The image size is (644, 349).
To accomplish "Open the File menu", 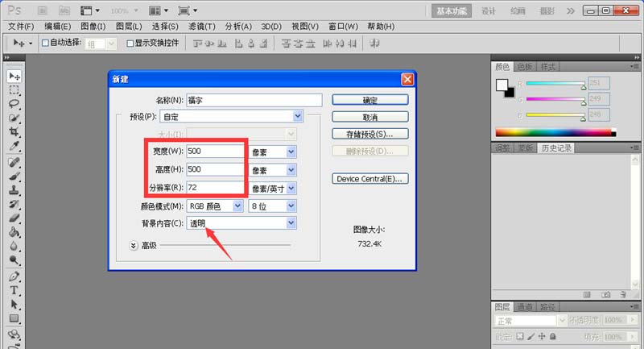I will point(21,27).
